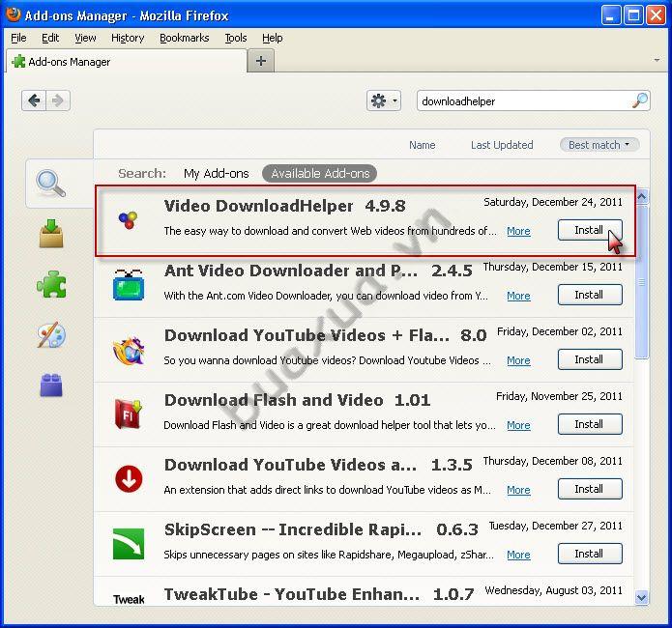Open the Help menu

click(x=272, y=38)
